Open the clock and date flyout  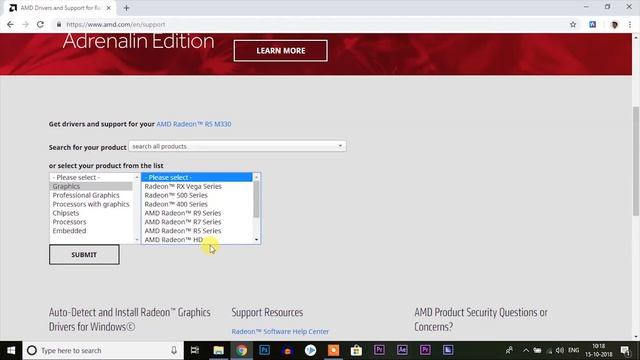click(599, 350)
